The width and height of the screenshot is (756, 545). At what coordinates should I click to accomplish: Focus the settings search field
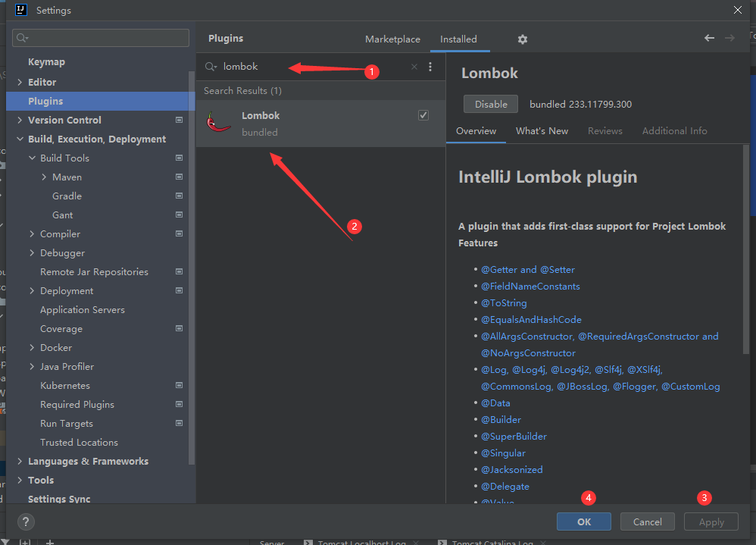pos(100,38)
